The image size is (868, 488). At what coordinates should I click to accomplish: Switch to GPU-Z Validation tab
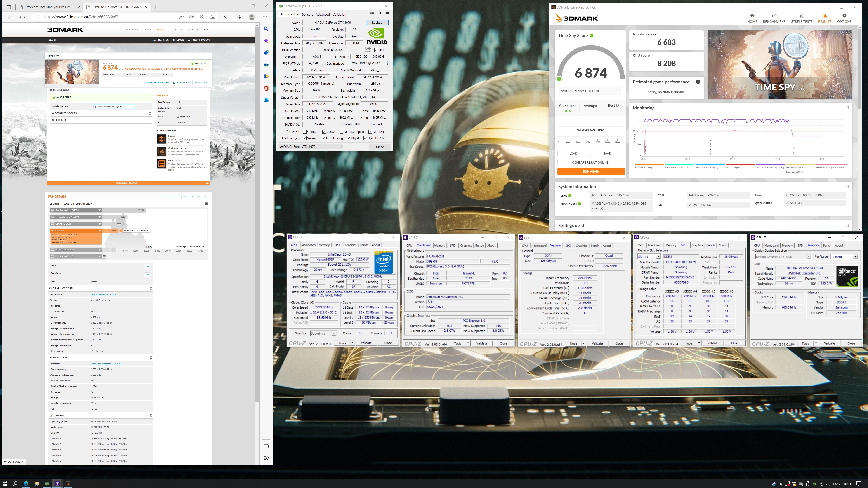click(x=339, y=14)
